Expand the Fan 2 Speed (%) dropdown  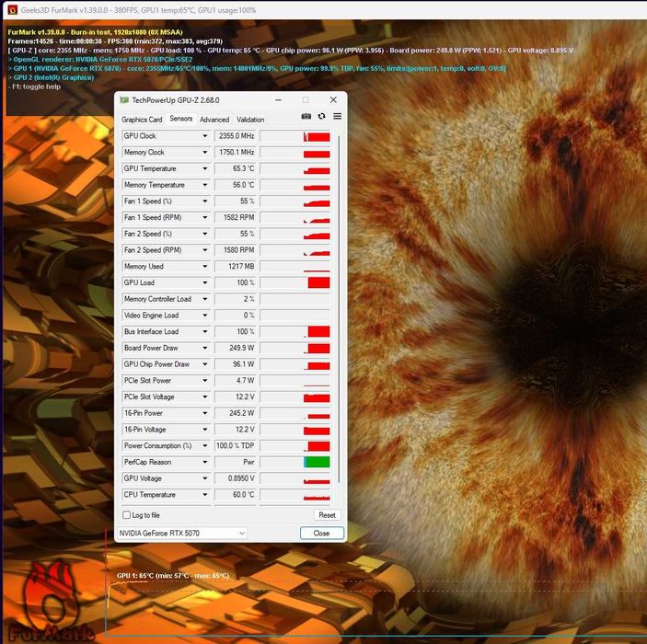[x=204, y=234]
